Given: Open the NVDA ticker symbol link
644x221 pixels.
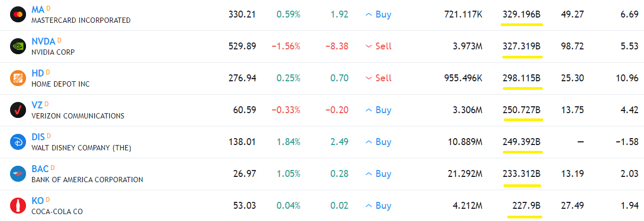Looking at the screenshot, I should (43, 41).
